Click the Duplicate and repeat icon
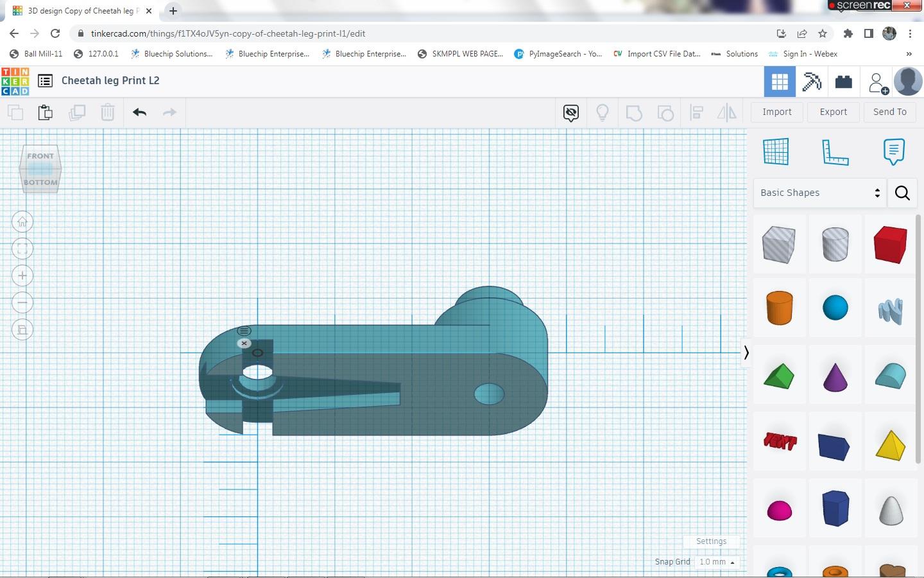The height and width of the screenshot is (578, 924). click(77, 112)
